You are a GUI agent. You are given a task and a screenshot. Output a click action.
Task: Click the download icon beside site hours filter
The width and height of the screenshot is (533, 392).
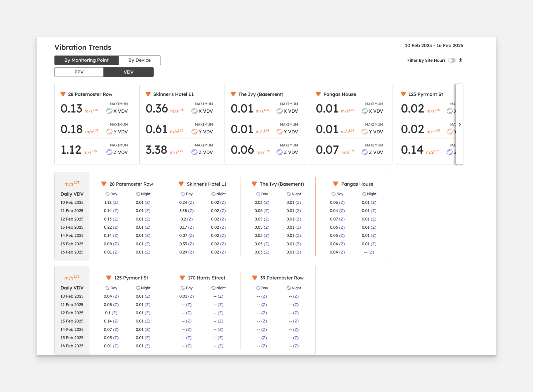pyautogui.click(x=460, y=60)
